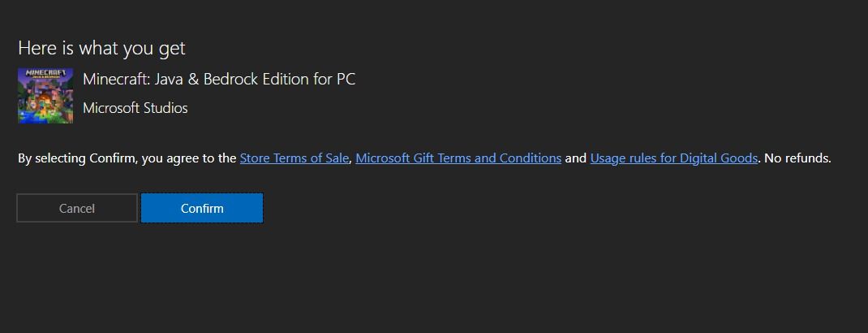
Task: Click the Cancel button
Action: pyautogui.click(x=77, y=209)
